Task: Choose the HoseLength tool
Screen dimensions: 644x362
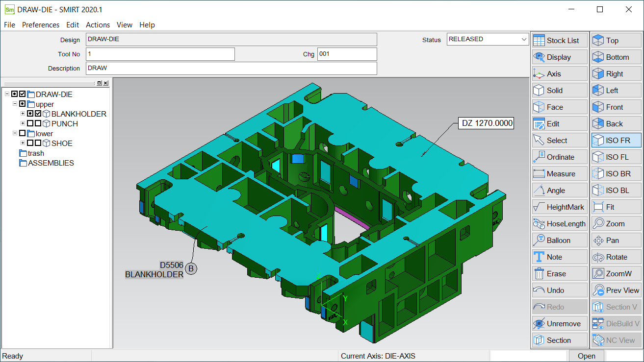Action: tap(559, 224)
